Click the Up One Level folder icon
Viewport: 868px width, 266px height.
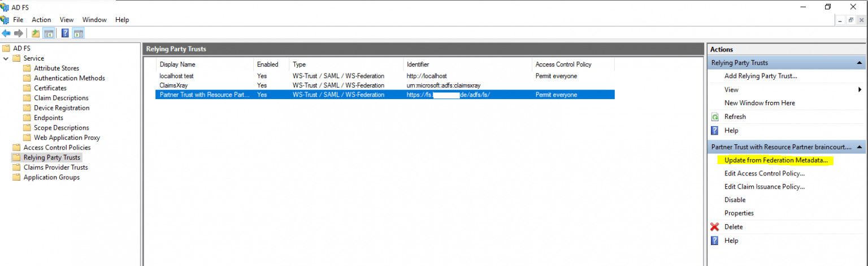(36, 33)
